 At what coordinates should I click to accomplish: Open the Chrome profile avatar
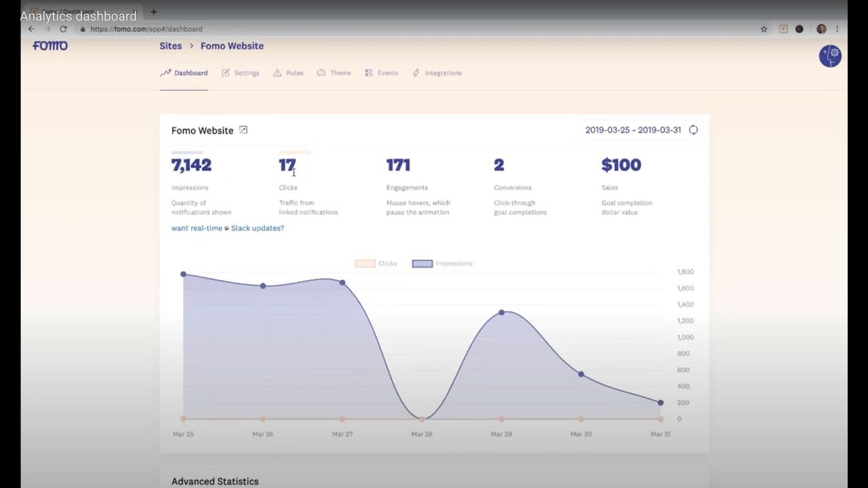click(821, 29)
